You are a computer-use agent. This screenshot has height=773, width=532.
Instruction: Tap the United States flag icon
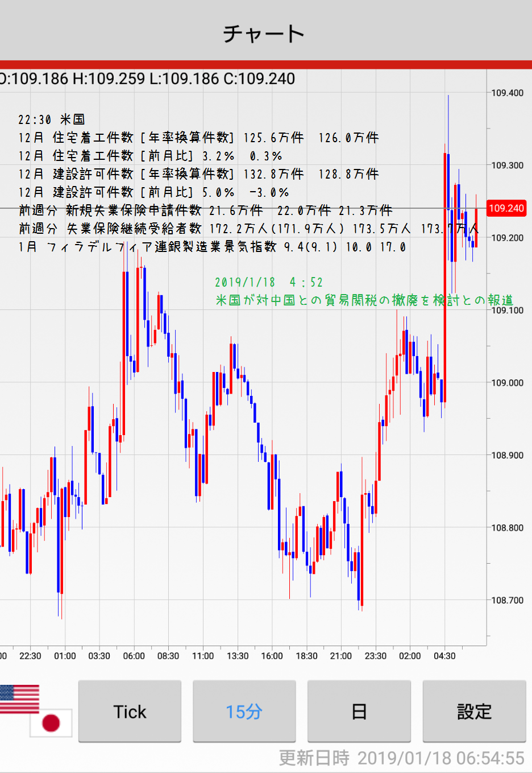coord(19,698)
